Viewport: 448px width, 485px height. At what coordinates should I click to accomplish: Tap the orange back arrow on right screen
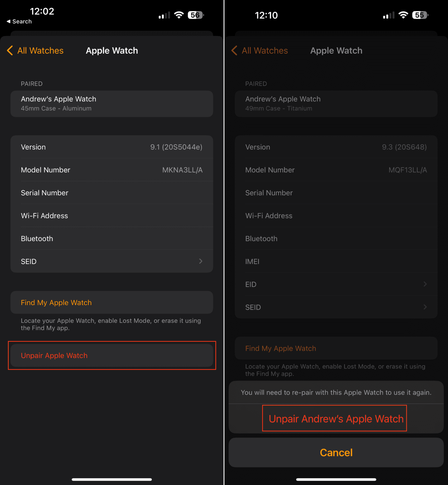click(234, 51)
